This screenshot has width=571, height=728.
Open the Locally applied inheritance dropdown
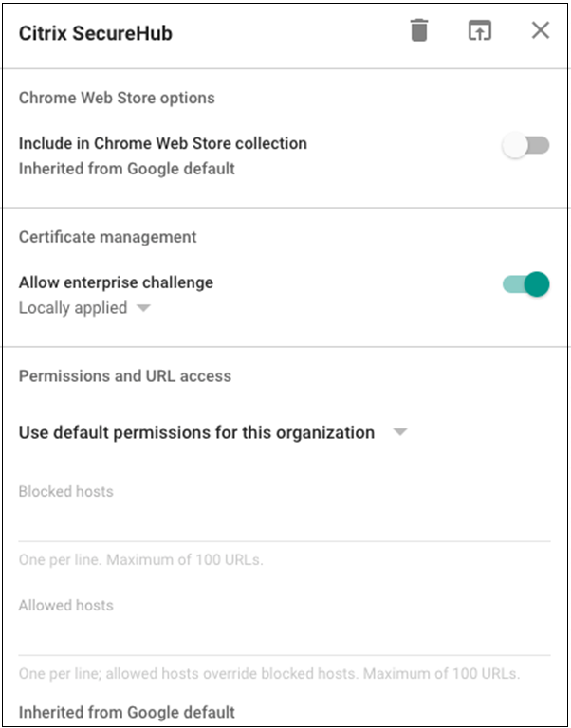pos(142,308)
